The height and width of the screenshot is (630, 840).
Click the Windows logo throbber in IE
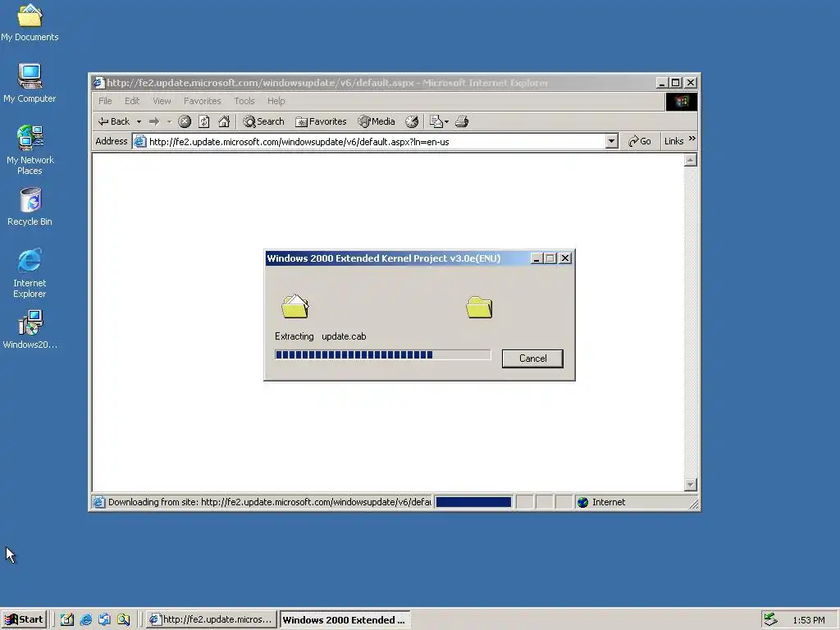(x=682, y=101)
